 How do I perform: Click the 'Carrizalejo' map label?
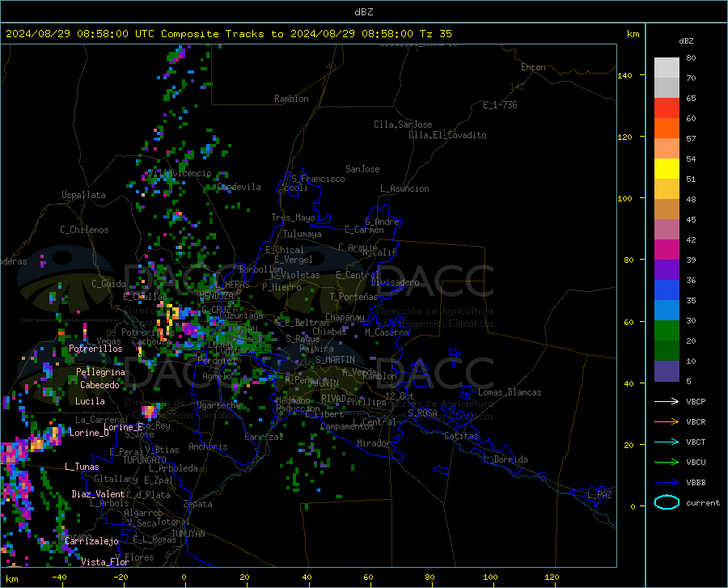point(91,541)
